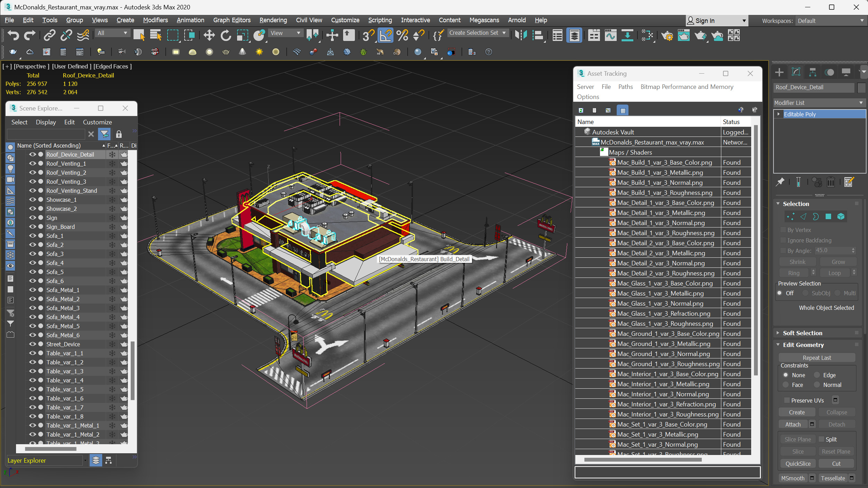
Task: Open the Bitmap Performance and Memory menu
Action: pos(687,87)
